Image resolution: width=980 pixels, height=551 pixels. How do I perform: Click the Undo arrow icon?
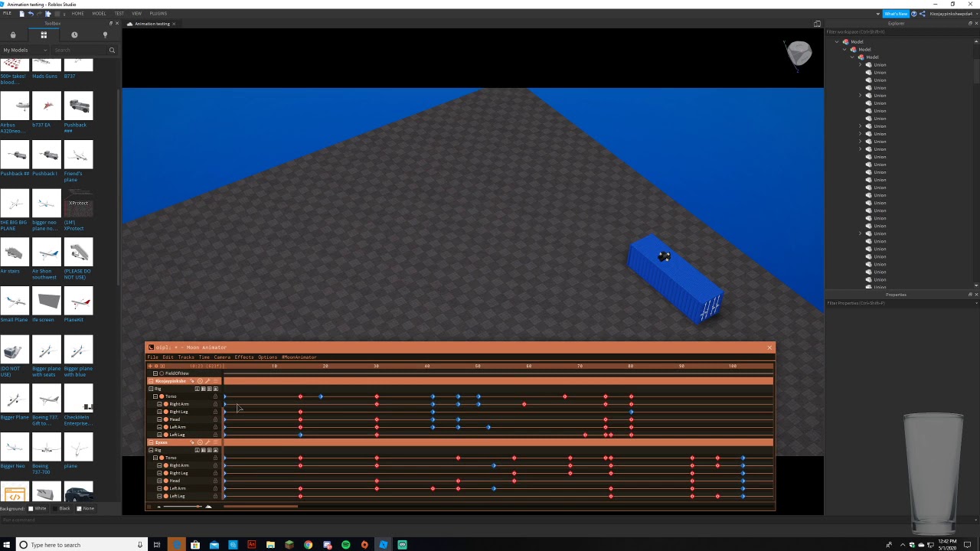click(x=31, y=14)
